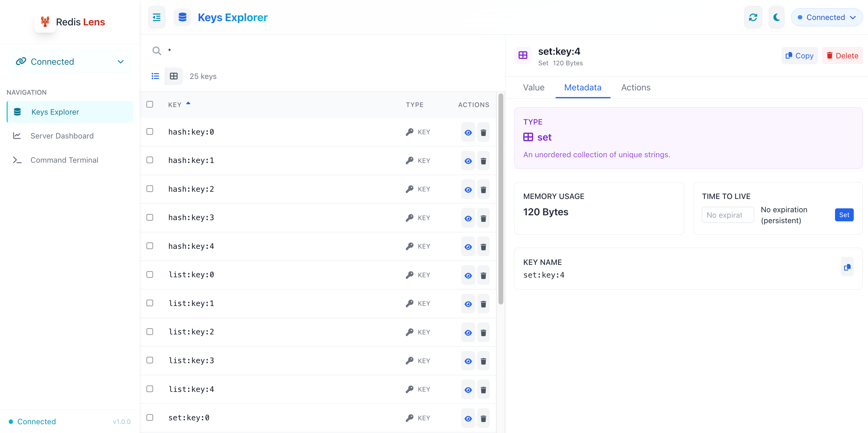Delete list:key:0 with its trash icon
This screenshot has height=433, width=868.
coord(483,275)
